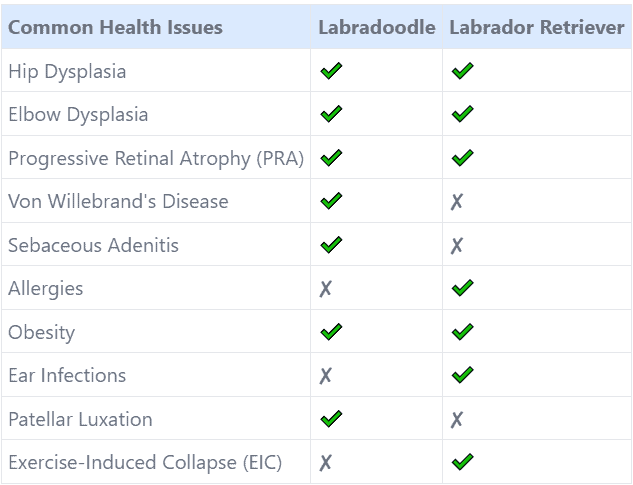The image size is (633, 485).
Task: Click the Labrador Retriever Obesity checkmark
Action: (463, 332)
